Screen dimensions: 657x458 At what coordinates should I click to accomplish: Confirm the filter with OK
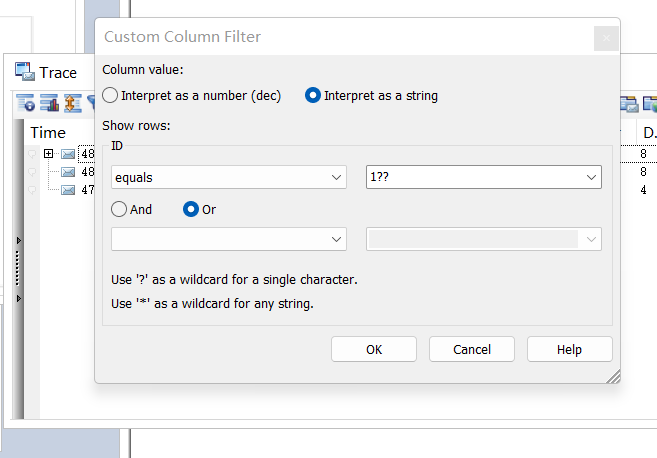tap(374, 349)
